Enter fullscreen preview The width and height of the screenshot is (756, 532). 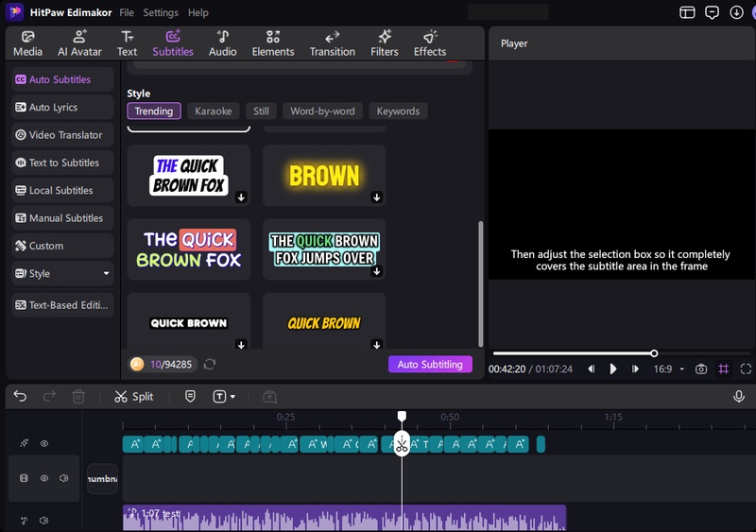pyautogui.click(x=746, y=369)
